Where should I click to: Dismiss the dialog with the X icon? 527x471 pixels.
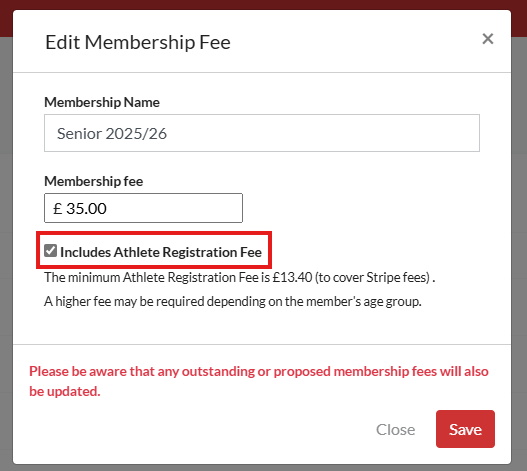pyautogui.click(x=488, y=39)
